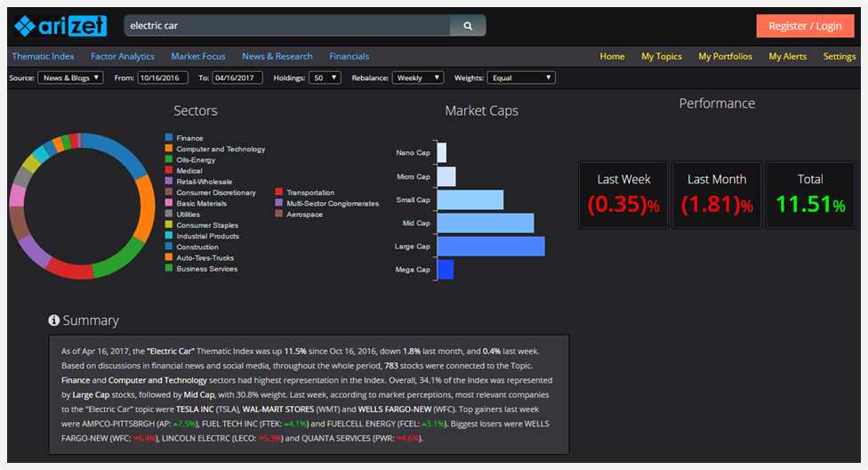Viewport: 868px width, 470px height.
Task: Click the Utilities legend swatch
Action: point(169,214)
